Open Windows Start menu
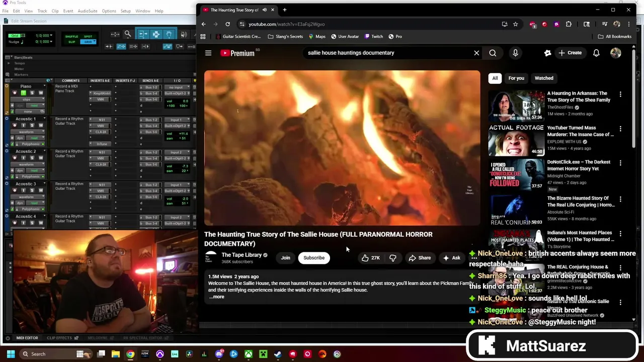 pyautogui.click(x=11, y=354)
